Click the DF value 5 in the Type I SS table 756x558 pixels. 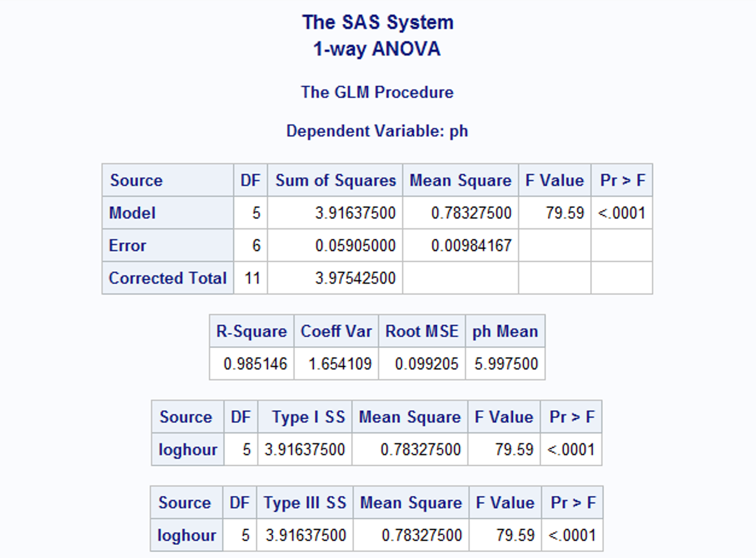(x=247, y=450)
